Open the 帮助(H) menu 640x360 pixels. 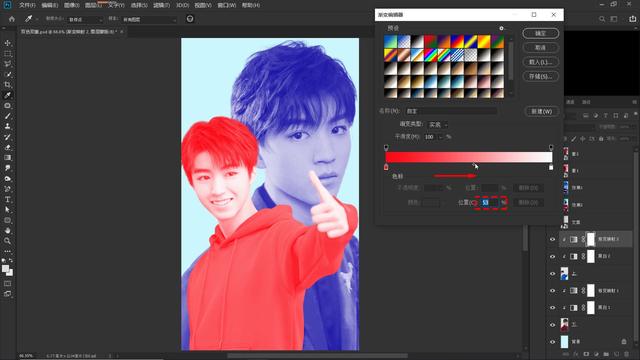(251, 5)
